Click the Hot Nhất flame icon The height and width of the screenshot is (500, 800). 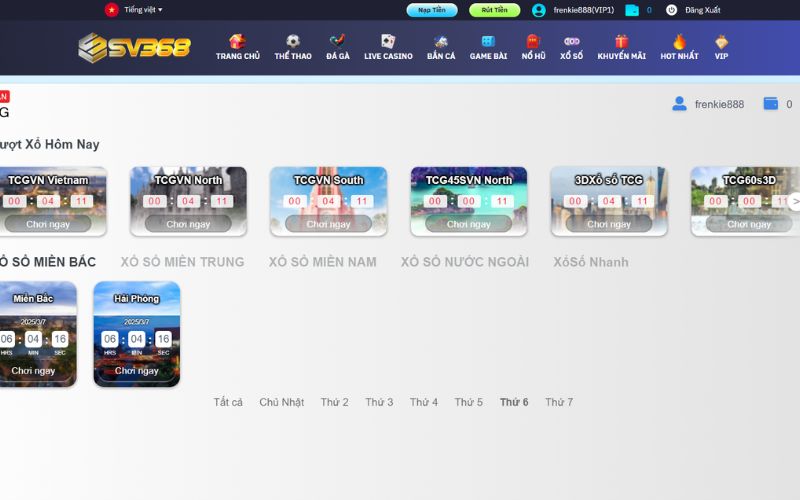[x=679, y=42]
